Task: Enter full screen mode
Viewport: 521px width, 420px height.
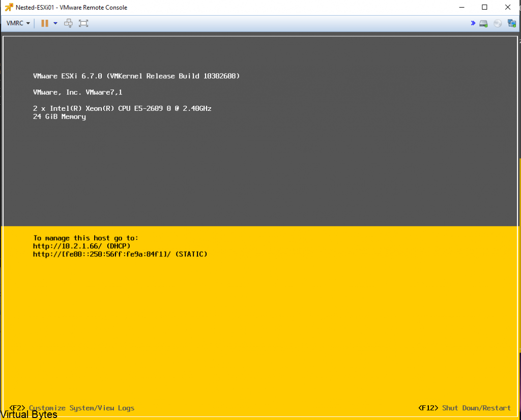Action: [83, 23]
